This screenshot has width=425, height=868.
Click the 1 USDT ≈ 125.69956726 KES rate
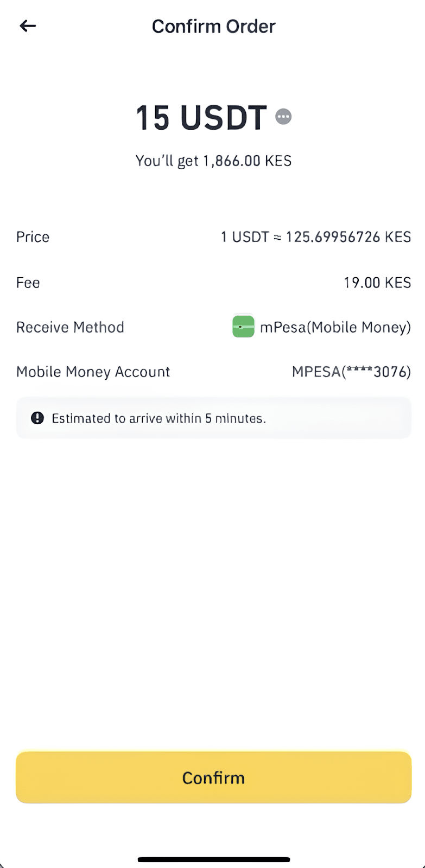[x=315, y=237]
